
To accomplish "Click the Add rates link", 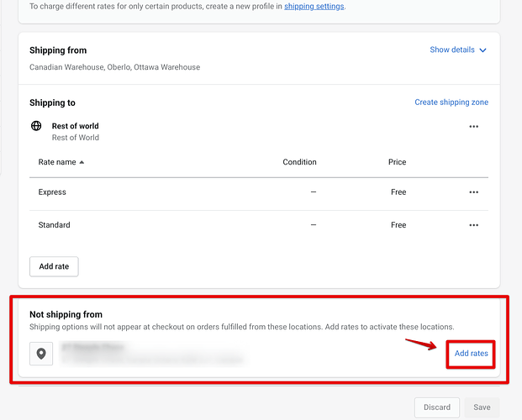I will pyautogui.click(x=471, y=354).
